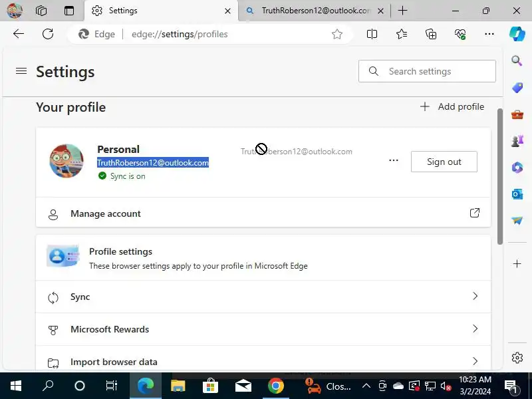Click the Sync is on status
Screen dimensions: 532x399
click(x=122, y=176)
